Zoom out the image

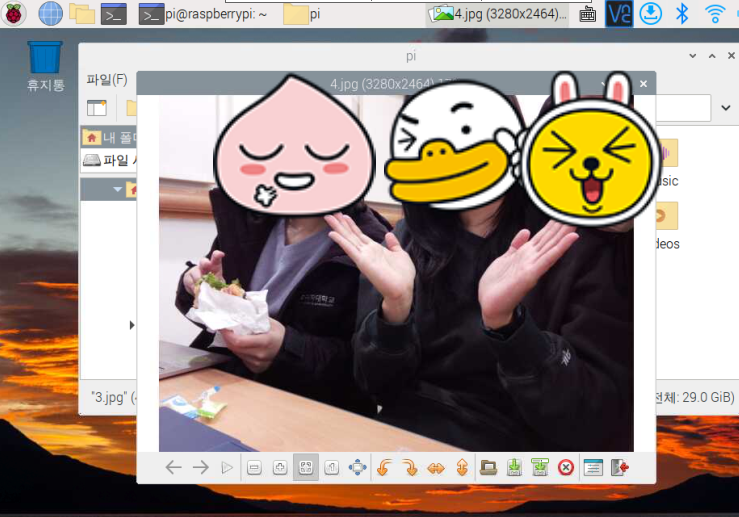point(255,468)
